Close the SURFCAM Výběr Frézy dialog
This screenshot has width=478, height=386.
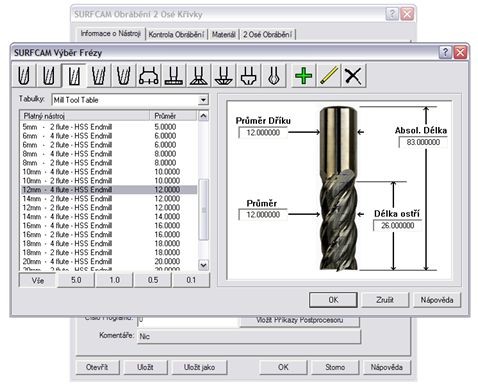(x=460, y=52)
